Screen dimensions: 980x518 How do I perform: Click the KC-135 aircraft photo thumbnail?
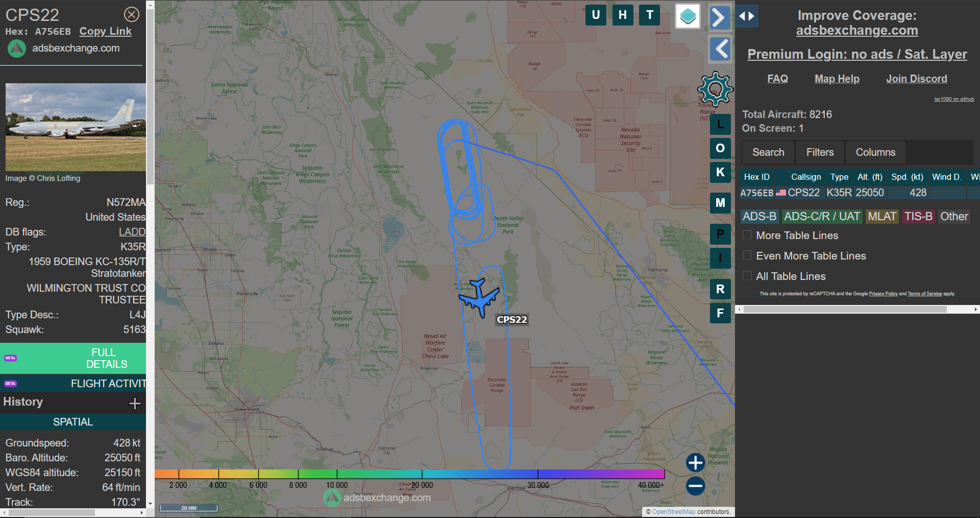76,127
